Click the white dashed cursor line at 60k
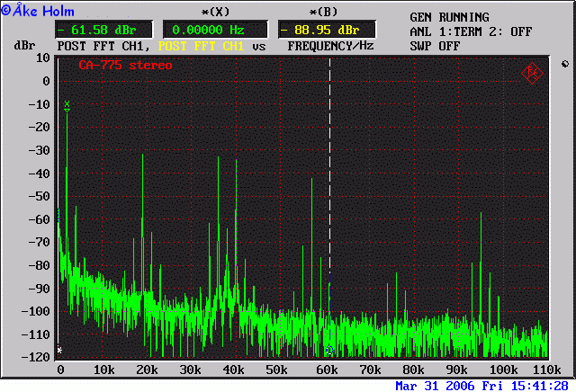This screenshot has height=392, width=576. click(x=329, y=165)
